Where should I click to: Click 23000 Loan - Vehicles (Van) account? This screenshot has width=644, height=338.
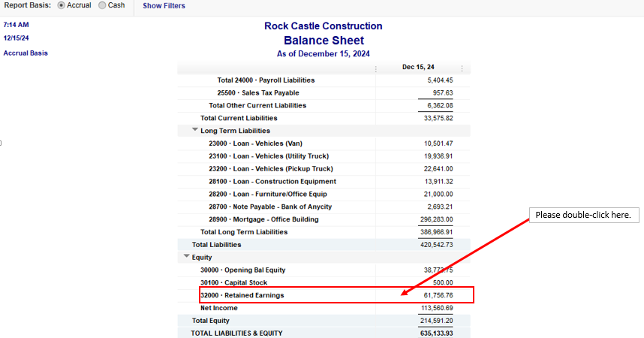(x=255, y=143)
